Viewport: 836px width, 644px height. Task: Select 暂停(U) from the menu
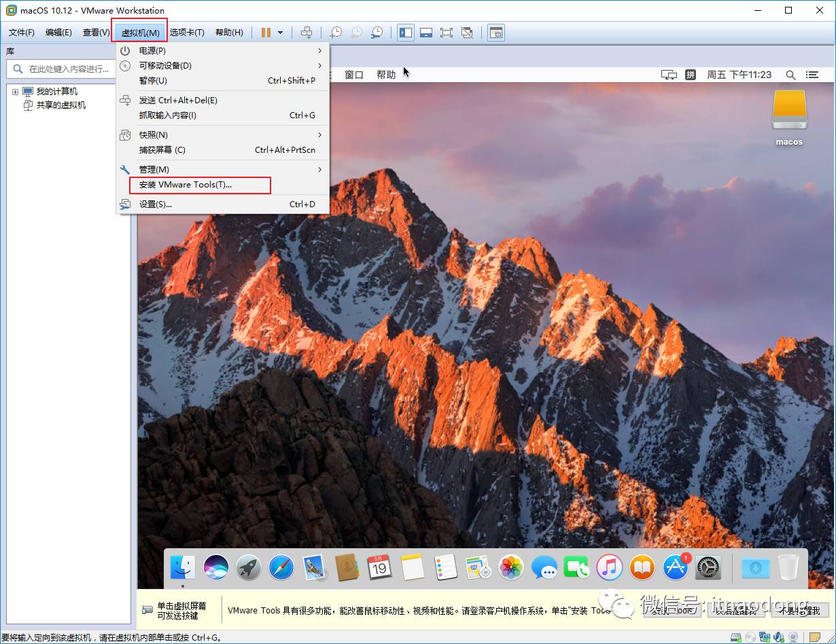point(222,81)
